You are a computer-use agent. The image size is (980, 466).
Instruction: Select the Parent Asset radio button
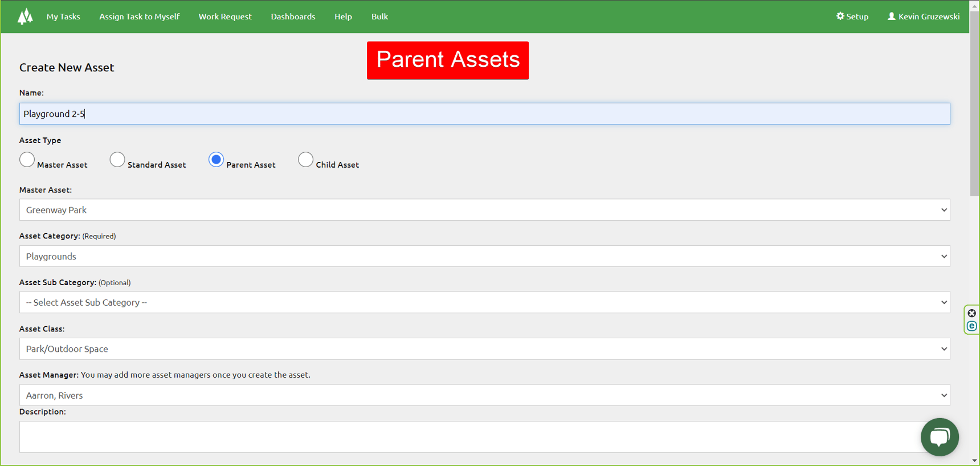(x=216, y=160)
